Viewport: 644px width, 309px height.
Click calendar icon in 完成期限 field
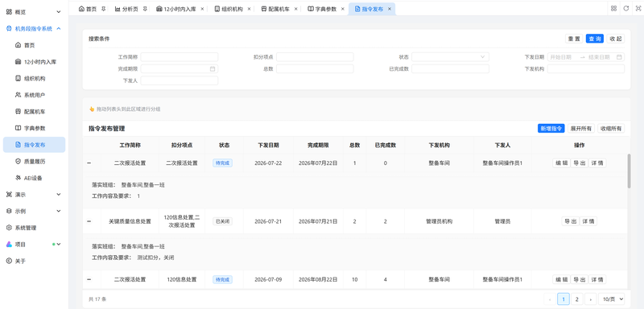tap(213, 69)
